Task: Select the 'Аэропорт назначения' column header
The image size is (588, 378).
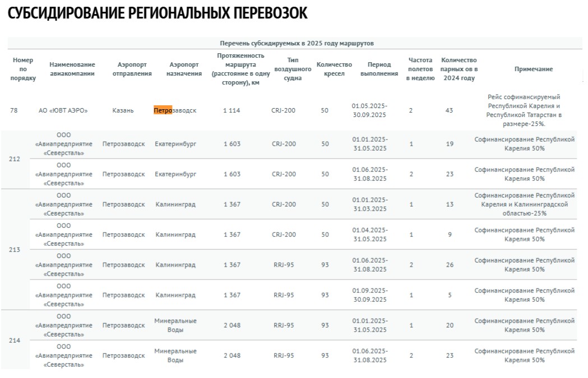Action: (185, 69)
